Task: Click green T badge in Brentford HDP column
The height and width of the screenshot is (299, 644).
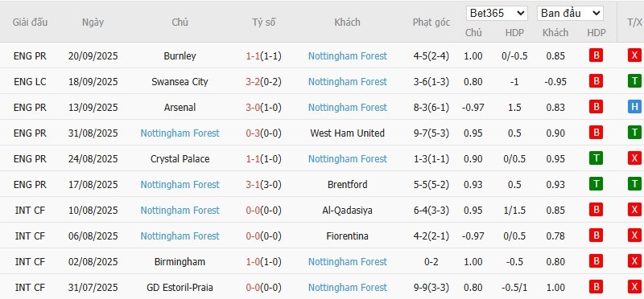Action: point(596,185)
